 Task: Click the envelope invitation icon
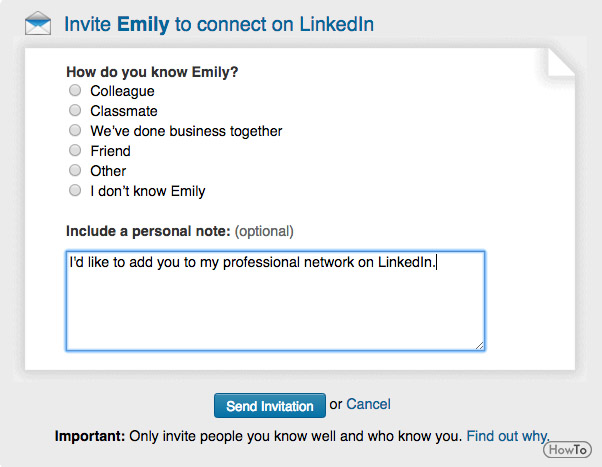(x=38, y=23)
